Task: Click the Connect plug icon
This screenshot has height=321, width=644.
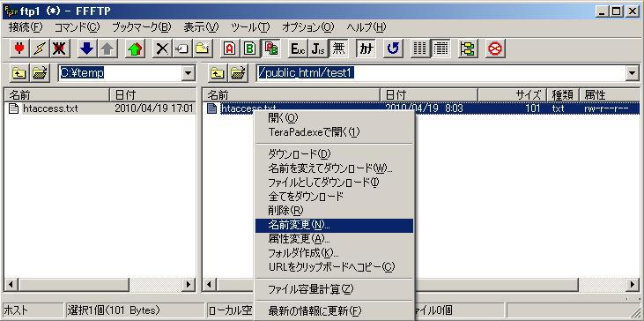Action: click(19, 49)
